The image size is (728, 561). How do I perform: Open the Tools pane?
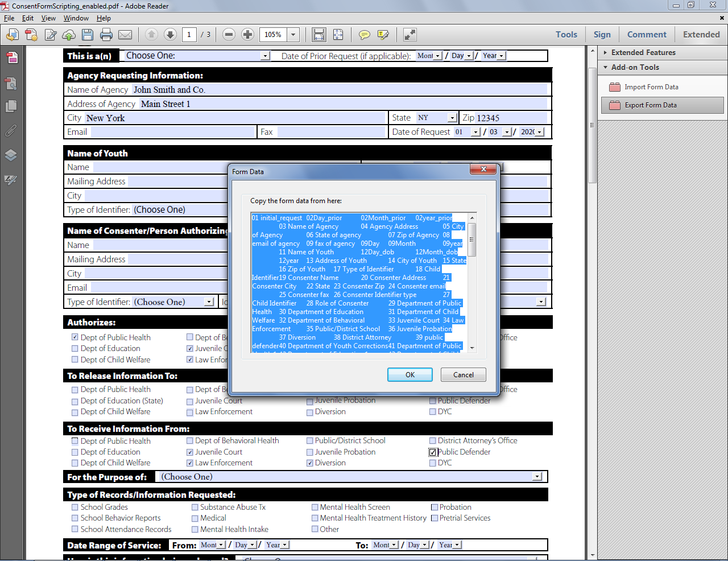[566, 35]
